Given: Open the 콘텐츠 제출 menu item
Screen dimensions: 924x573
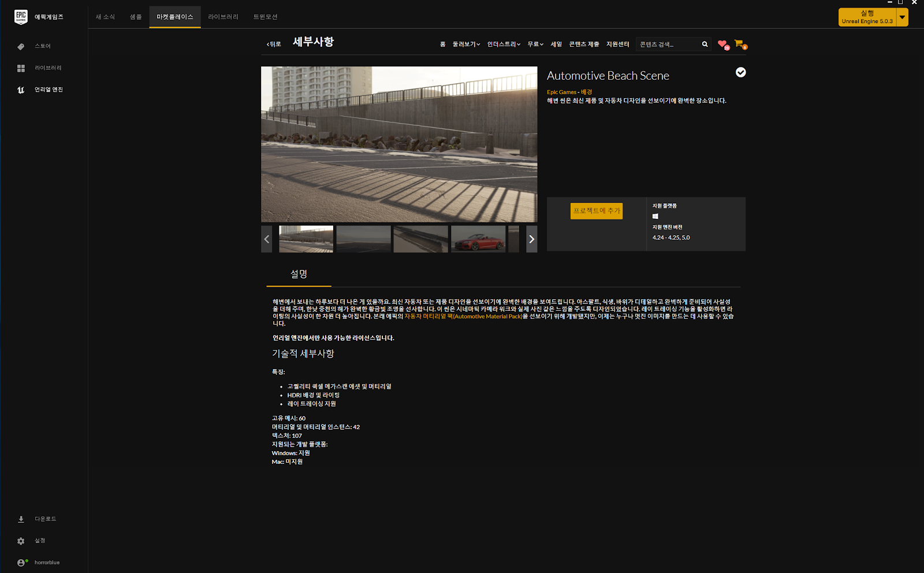Looking at the screenshot, I should coord(584,44).
